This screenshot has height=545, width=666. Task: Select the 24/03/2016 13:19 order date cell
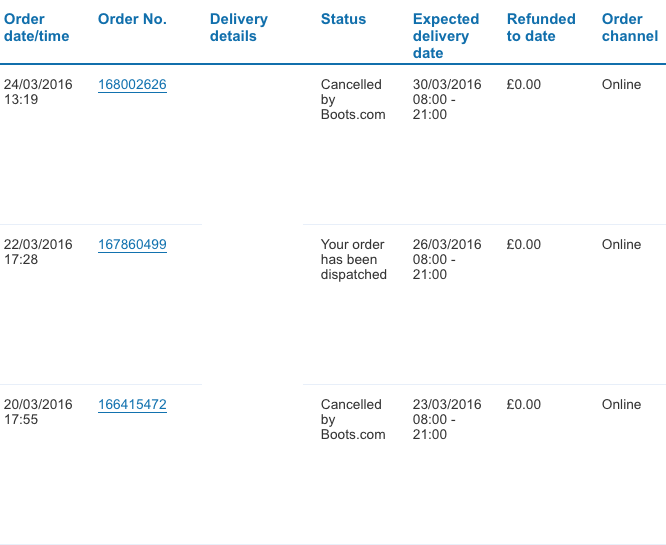pos(38,92)
